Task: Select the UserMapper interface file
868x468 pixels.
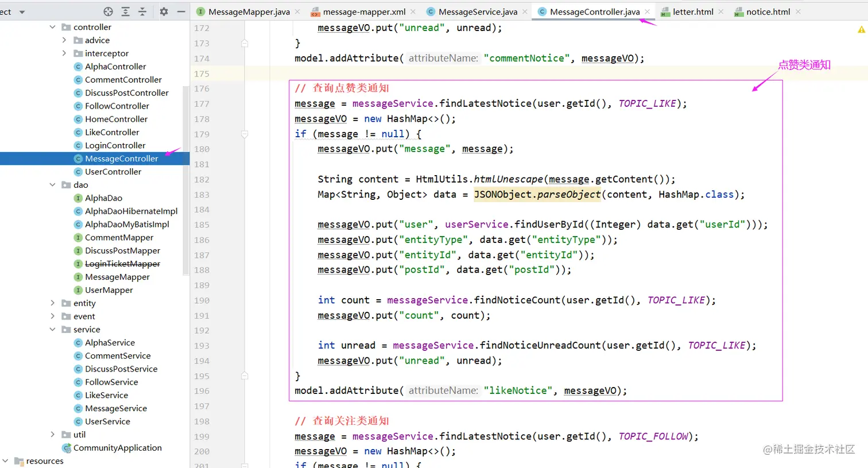Action: 108,290
